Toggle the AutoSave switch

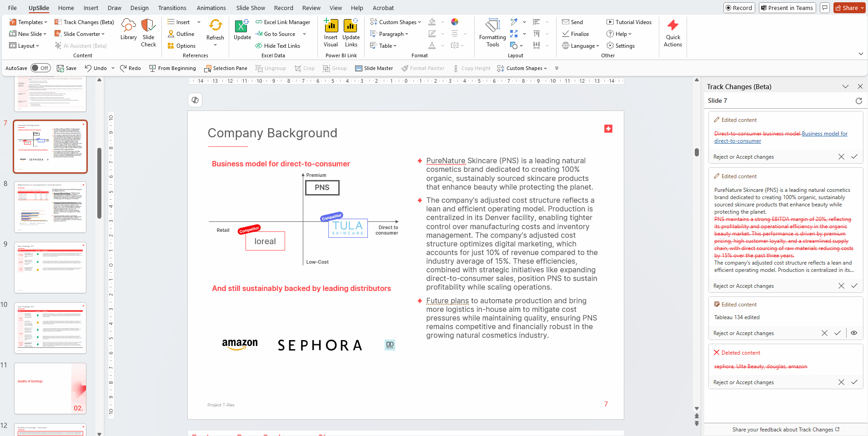tap(40, 68)
